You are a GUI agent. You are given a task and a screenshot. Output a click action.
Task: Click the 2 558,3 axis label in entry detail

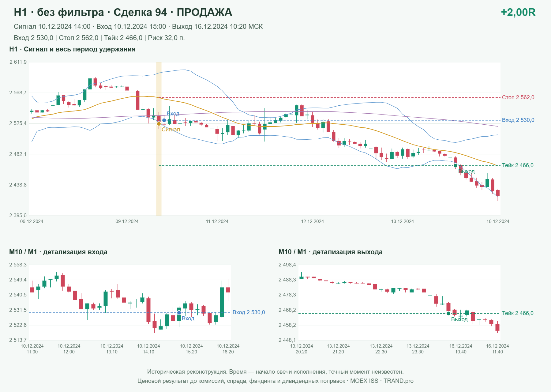[x=18, y=265]
